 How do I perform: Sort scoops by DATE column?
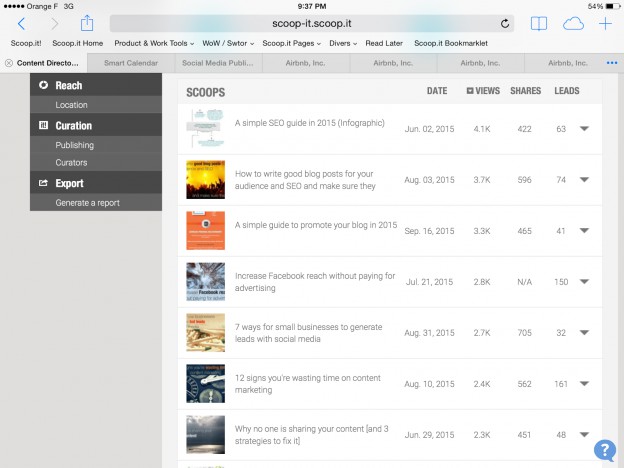click(x=437, y=91)
